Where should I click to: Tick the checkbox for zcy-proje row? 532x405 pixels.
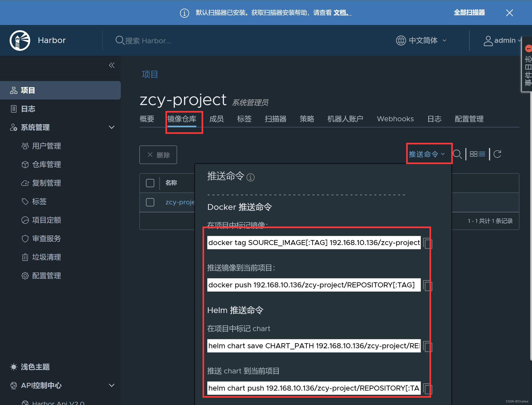tap(150, 202)
